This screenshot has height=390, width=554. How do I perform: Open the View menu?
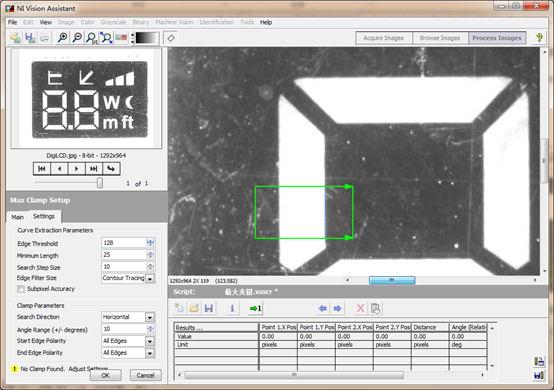tap(46, 22)
